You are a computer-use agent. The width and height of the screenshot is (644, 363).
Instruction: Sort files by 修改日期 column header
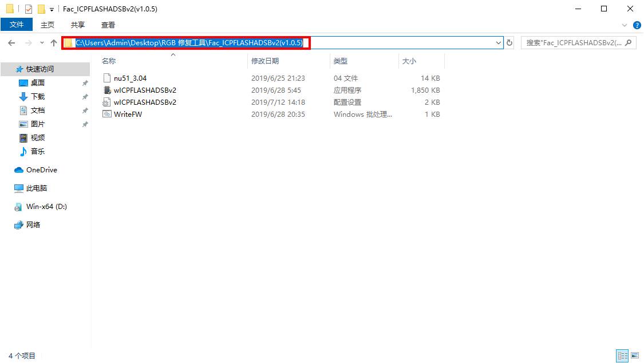[x=265, y=61]
